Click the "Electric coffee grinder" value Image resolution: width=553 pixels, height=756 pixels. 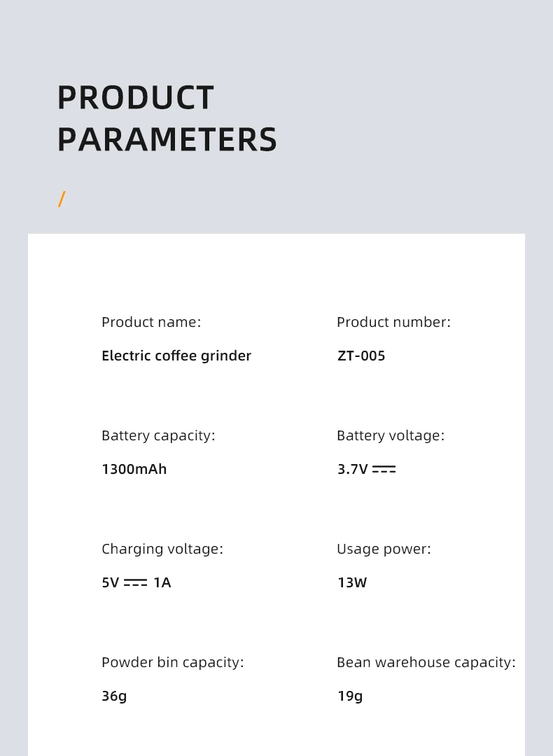pos(176,356)
